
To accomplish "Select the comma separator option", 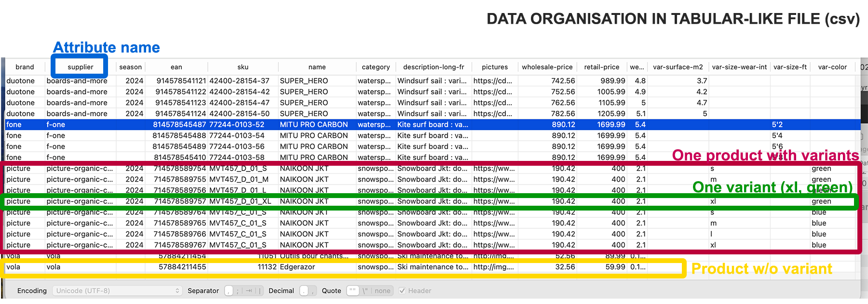I will (x=229, y=291).
